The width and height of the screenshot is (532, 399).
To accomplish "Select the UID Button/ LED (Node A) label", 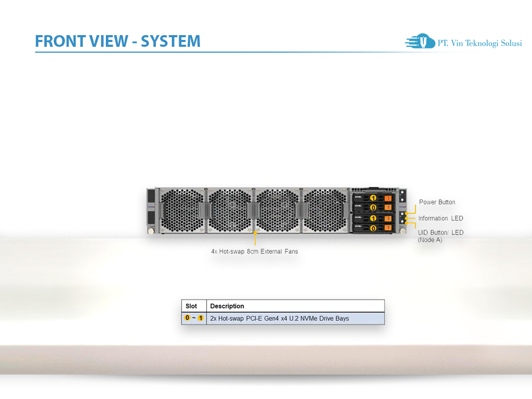I will pos(440,236).
